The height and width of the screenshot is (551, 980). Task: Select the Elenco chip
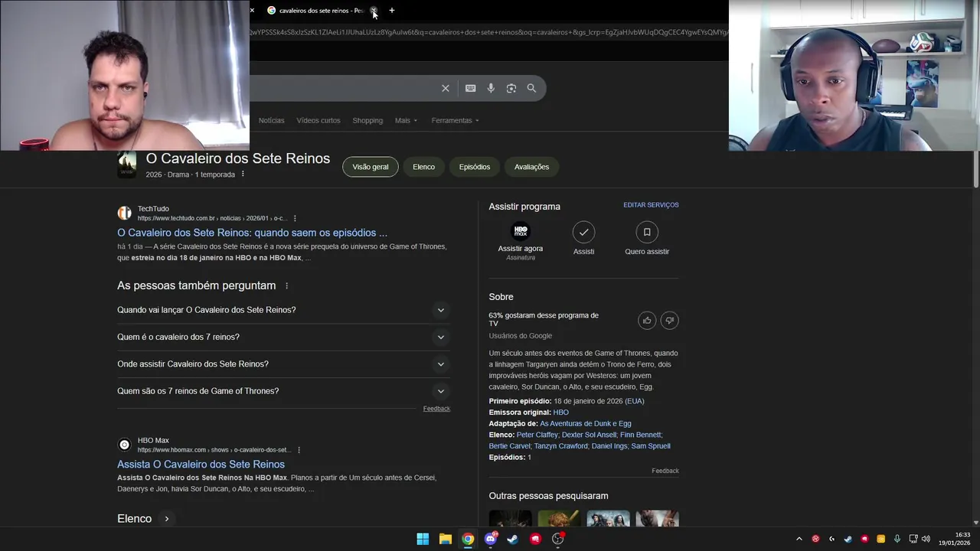pyautogui.click(x=423, y=167)
